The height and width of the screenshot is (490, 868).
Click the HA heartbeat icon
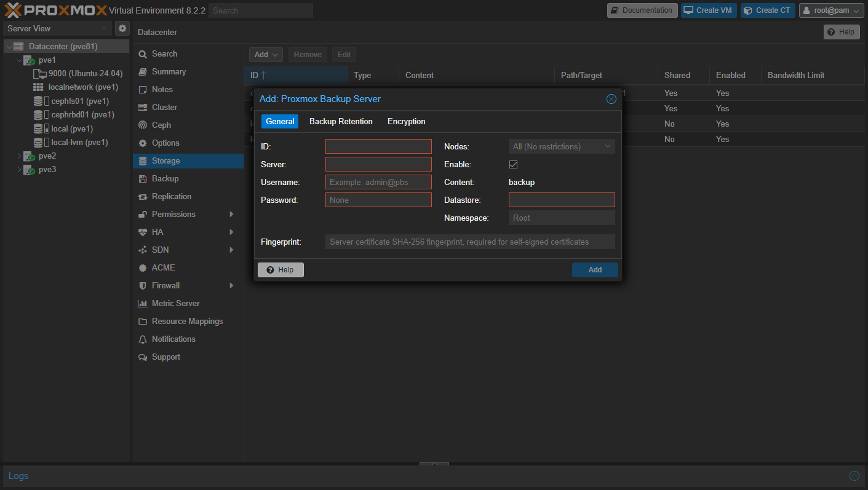[x=143, y=232]
